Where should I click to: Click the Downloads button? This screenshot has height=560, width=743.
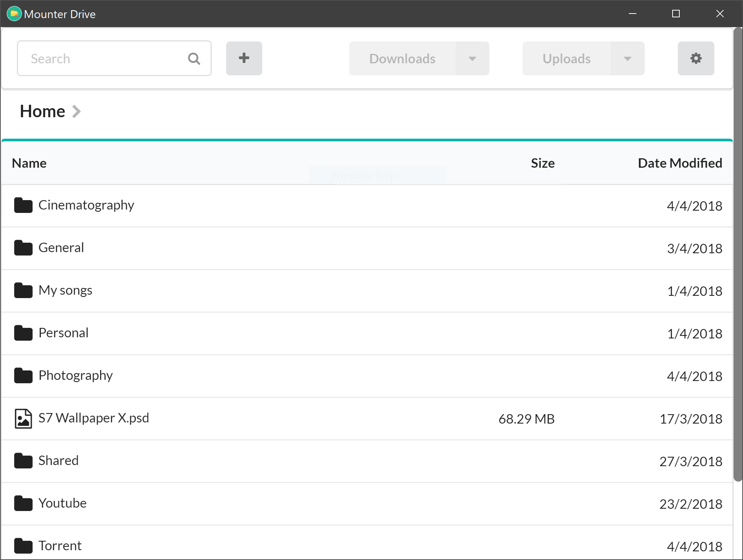[402, 59]
